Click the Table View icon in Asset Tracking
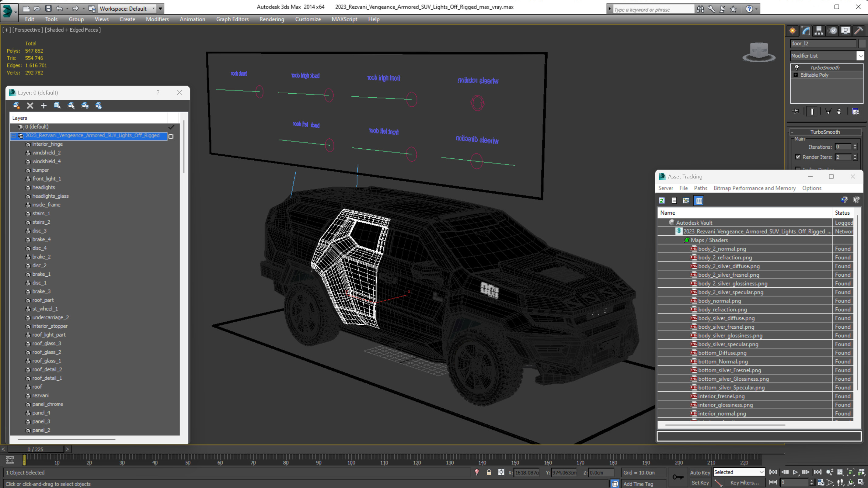This screenshot has width=868, height=488. [x=699, y=201]
